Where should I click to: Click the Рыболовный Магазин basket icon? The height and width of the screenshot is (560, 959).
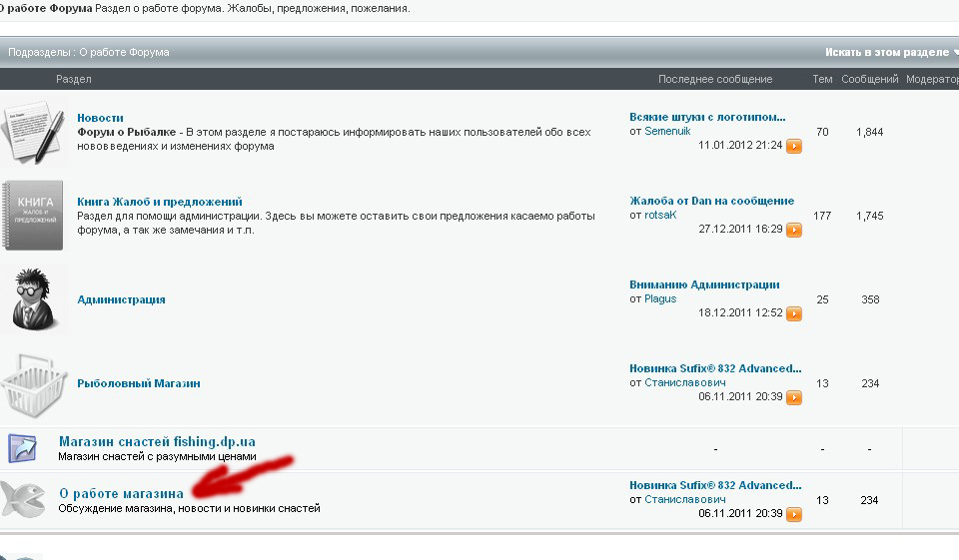point(32,383)
